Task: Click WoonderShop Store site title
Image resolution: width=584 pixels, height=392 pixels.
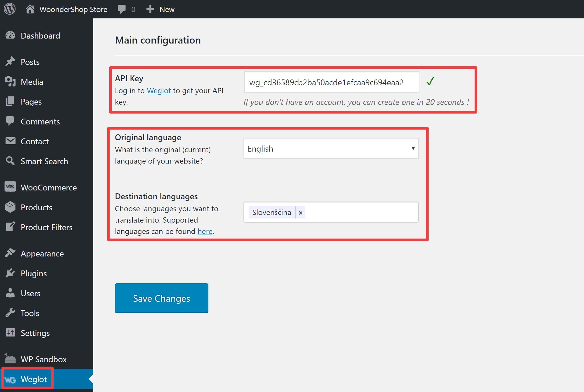Action: coord(73,9)
